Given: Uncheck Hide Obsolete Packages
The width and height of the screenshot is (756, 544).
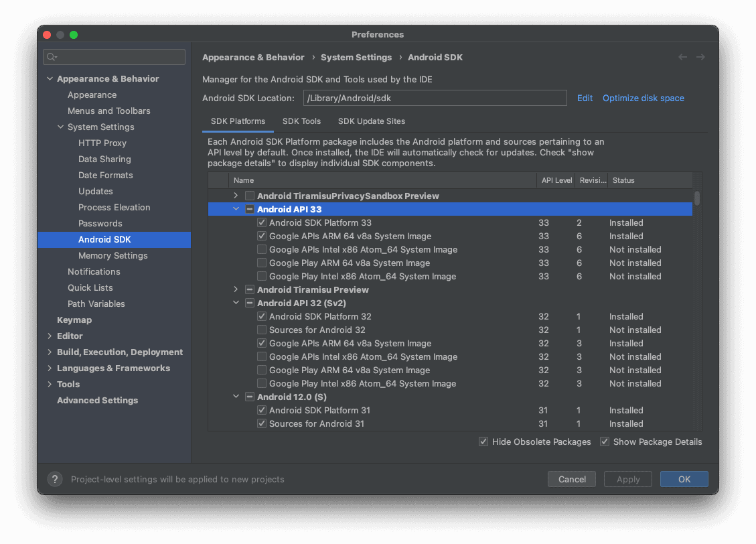Looking at the screenshot, I should tap(483, 441).
